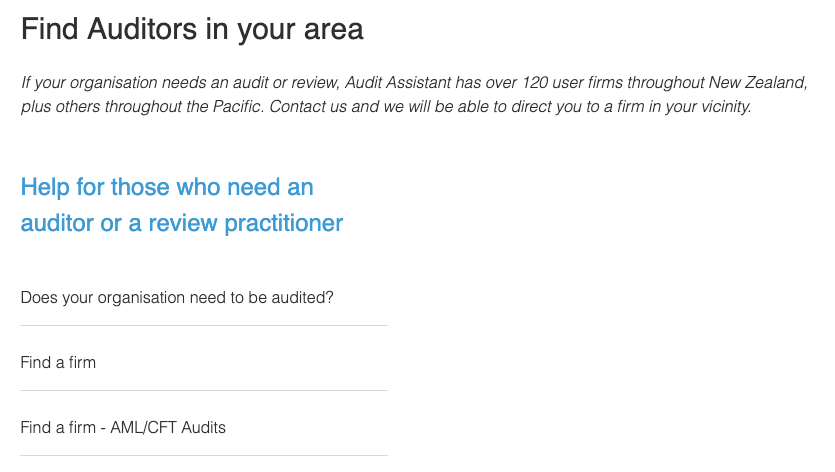Click the "Find Auditors in your area" title
Screen dimensions: 835x472
192,29
